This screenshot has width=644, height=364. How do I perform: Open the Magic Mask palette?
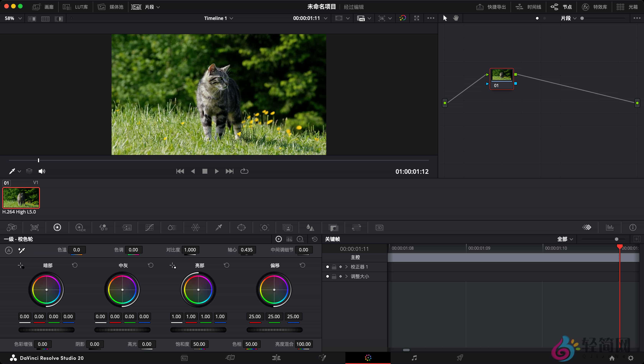287,227
